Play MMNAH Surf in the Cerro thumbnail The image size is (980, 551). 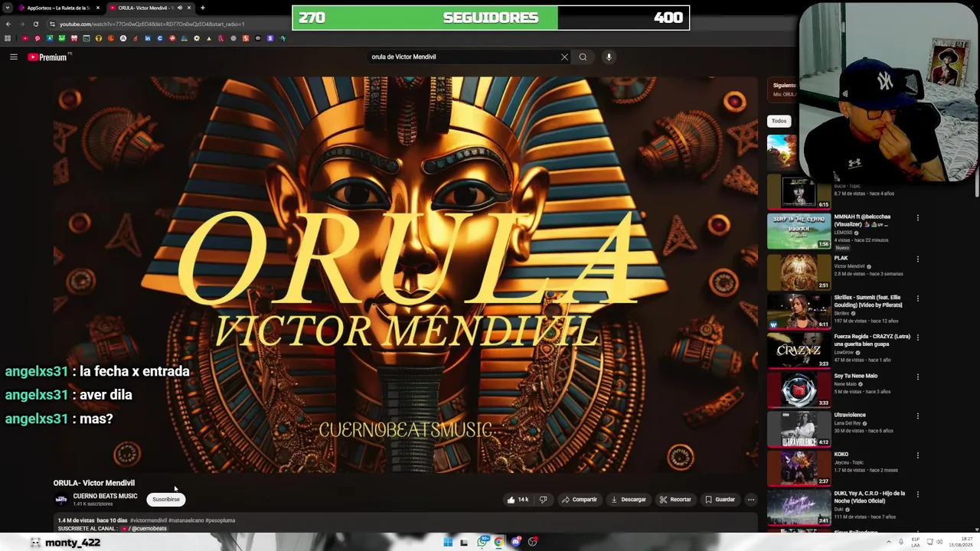click(799, 231)
